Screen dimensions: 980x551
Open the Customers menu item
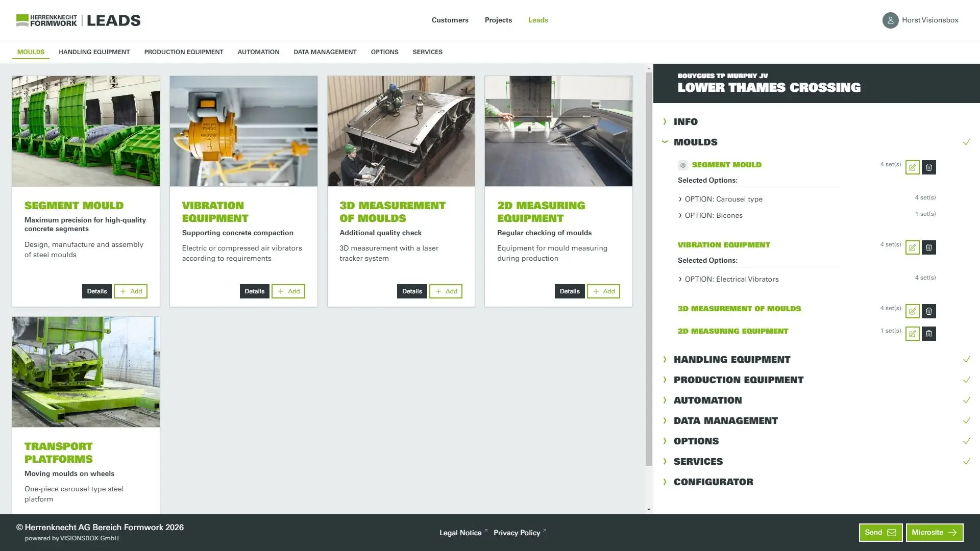click(450, 20)
